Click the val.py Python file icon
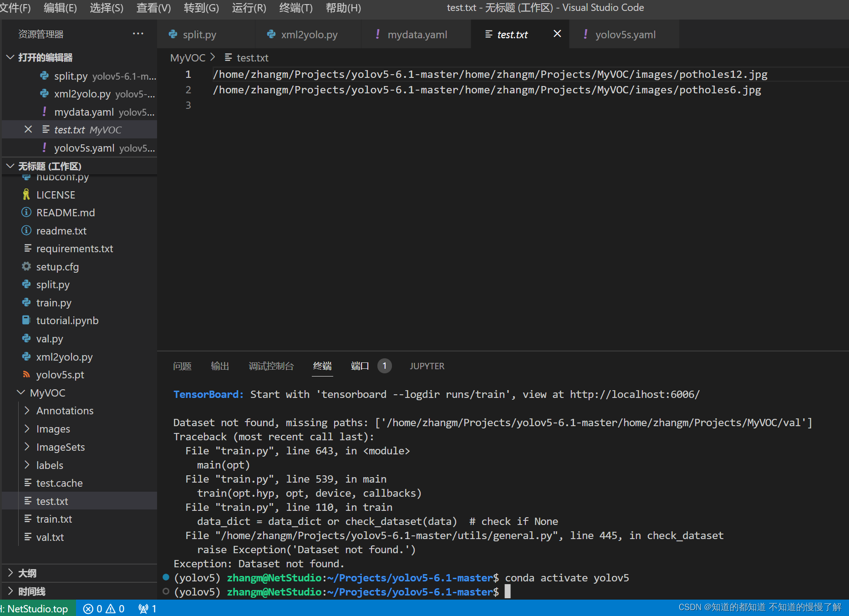This screenshot has width=849, height=616. pyautogui.click(x=26, y=338)
